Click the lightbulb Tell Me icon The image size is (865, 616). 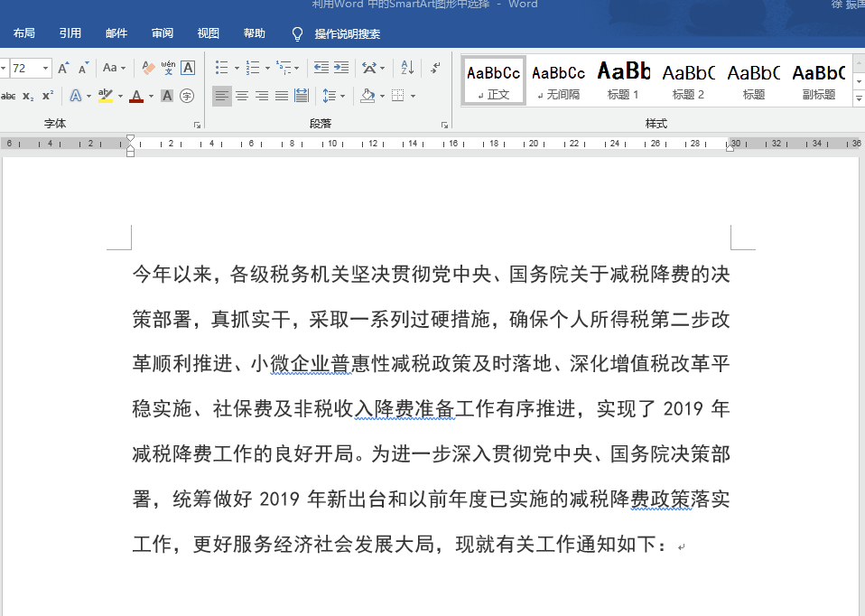tap(297, 34)
